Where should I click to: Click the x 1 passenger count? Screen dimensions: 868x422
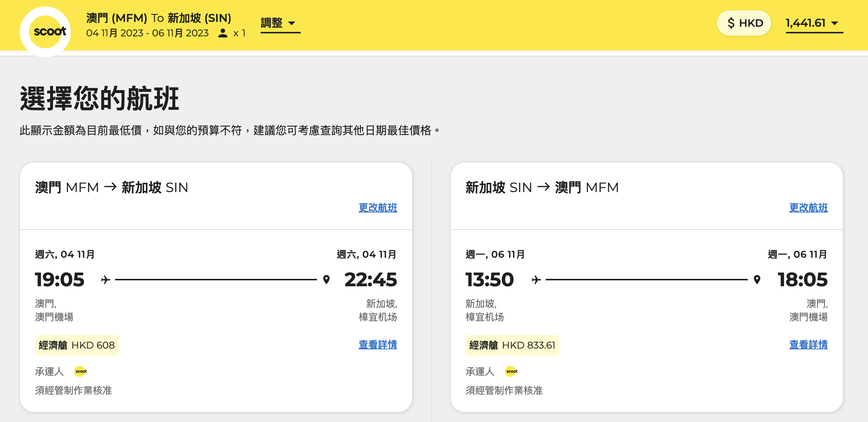pyautogui.click(x=239, y=33)
